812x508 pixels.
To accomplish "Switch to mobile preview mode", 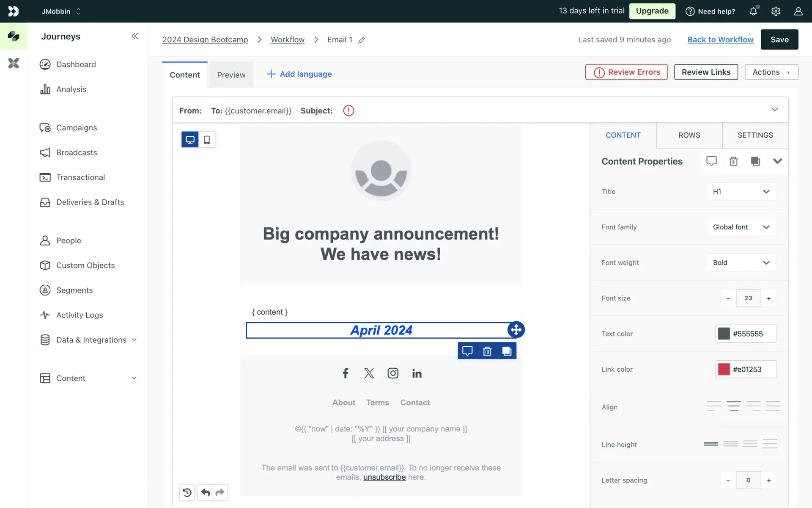I will 207,140.
